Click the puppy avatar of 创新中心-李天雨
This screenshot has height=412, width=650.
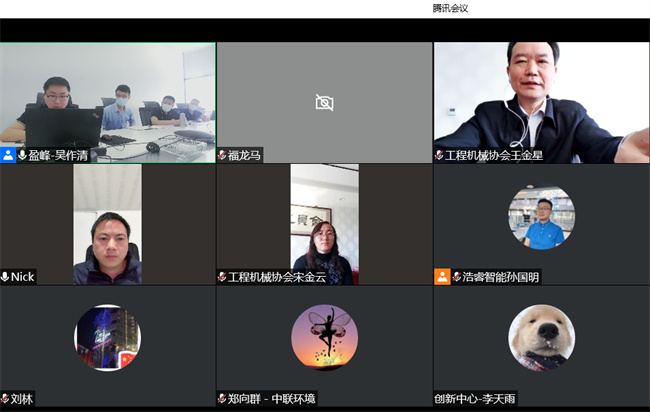point(541,338)
